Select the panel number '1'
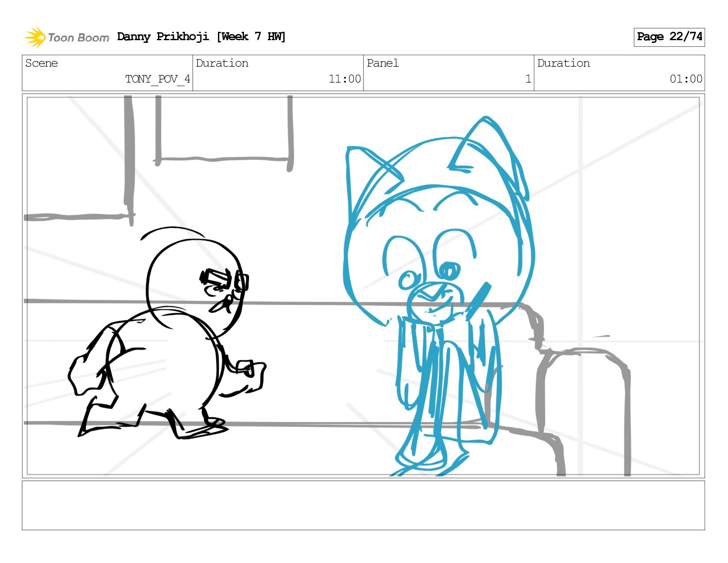Image resolution: width=728 pixels, height=563 pixels. (x=528, y=79)
